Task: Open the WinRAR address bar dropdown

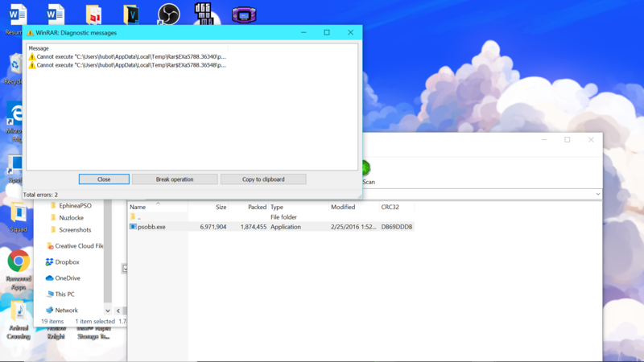Action: pyautogui.click(x=597, y=194)
